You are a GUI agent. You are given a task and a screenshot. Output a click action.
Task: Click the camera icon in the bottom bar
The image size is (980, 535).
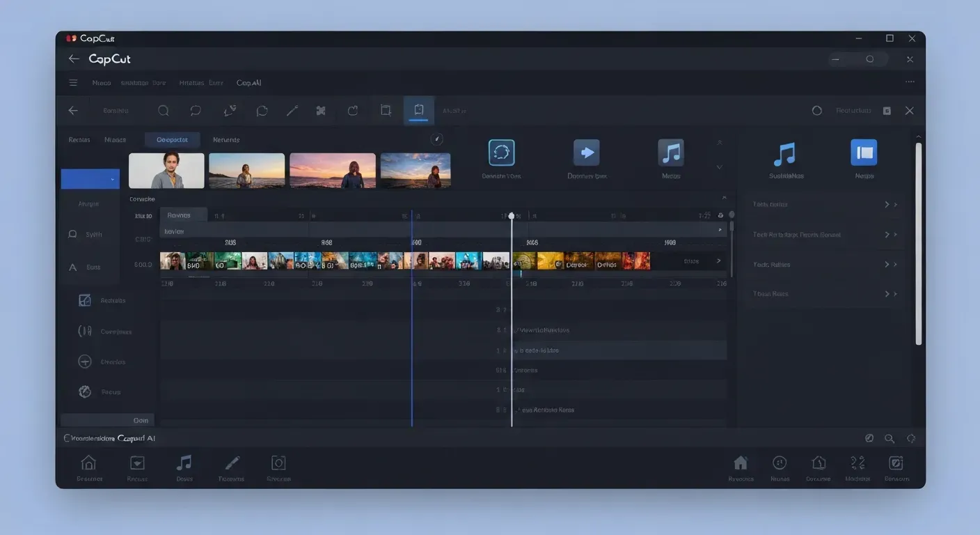278,462
